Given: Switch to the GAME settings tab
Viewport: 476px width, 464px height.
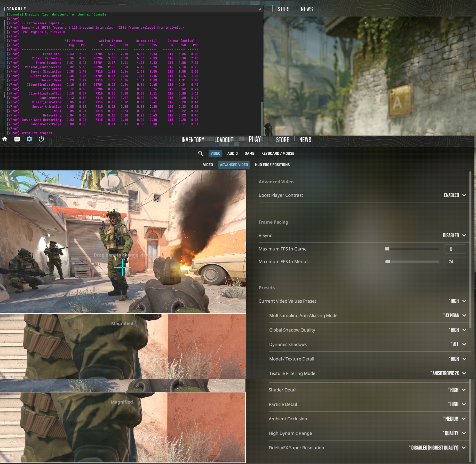Looking at the screenshot, I should coord(249,153).
